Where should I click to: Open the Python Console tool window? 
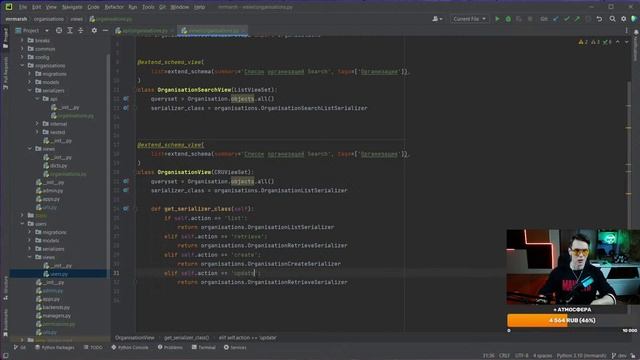coord(130,347)
